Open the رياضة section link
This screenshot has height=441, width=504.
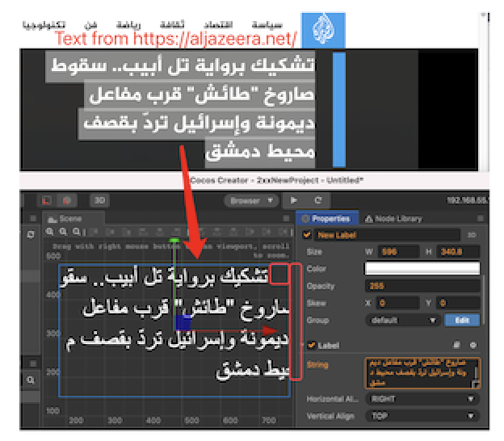(x=128, y=24)
